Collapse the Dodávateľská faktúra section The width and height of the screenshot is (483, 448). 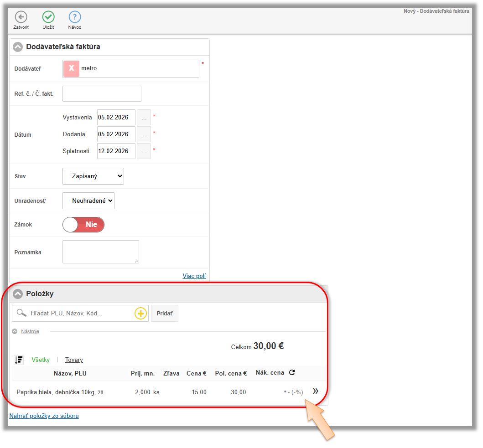18,47
